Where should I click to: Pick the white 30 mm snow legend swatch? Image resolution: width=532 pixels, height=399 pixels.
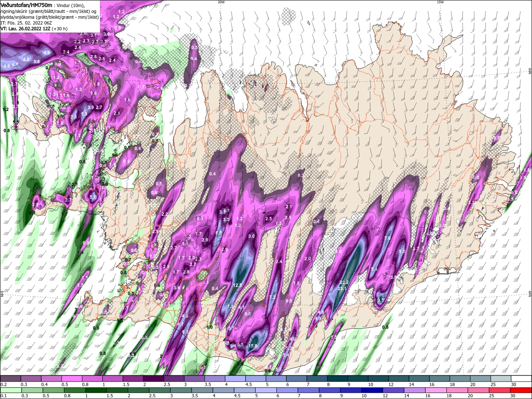(521, 379)
